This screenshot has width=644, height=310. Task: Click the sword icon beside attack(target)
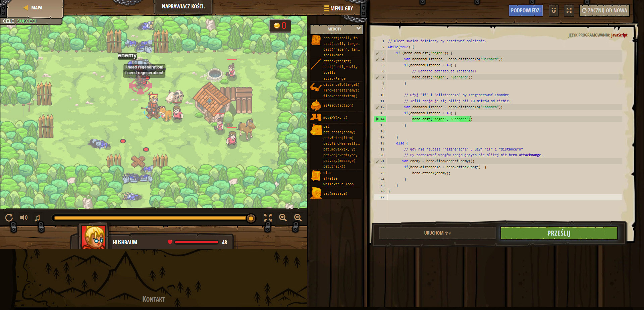point(316,64)
